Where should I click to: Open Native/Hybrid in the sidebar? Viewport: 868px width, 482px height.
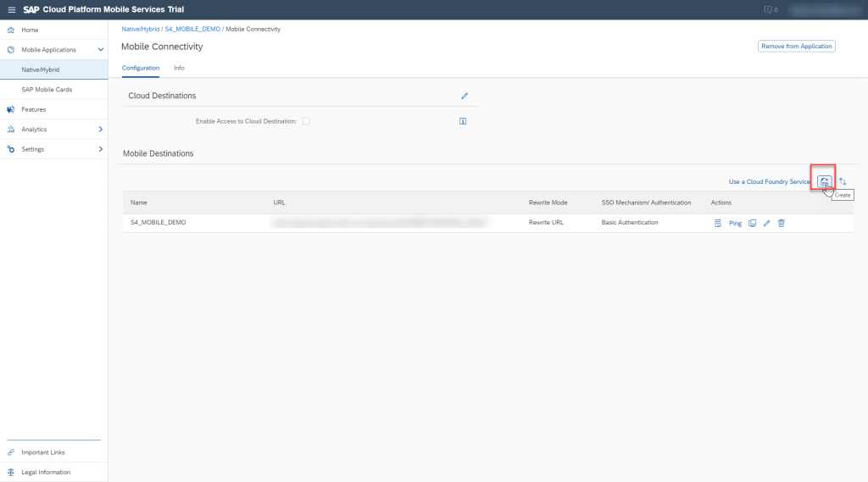click(53, 69)
